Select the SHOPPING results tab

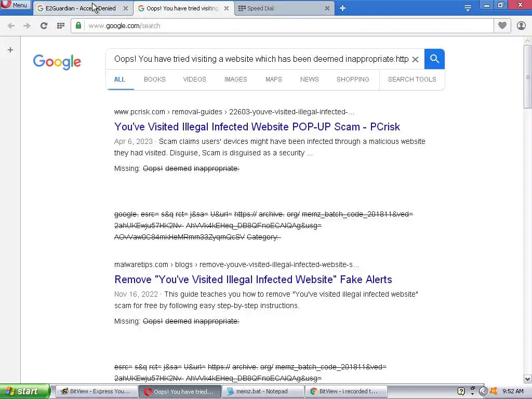click(x=353, y=79)
